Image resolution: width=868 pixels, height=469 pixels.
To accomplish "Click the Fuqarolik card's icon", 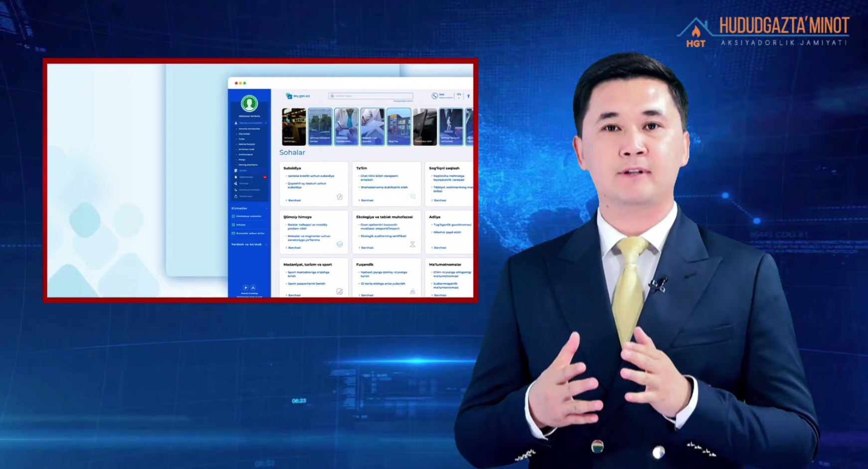I will pyautogui.click(x=413, y=292).
